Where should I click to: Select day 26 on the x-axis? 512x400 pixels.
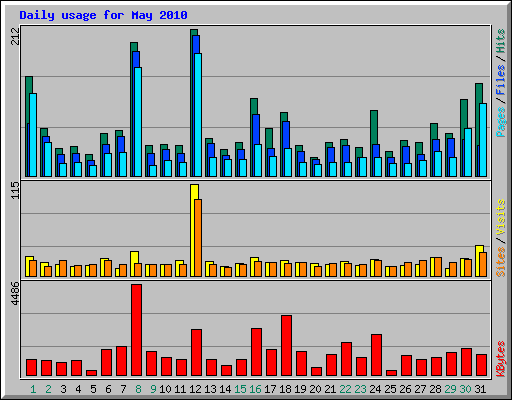pos(405,389)
